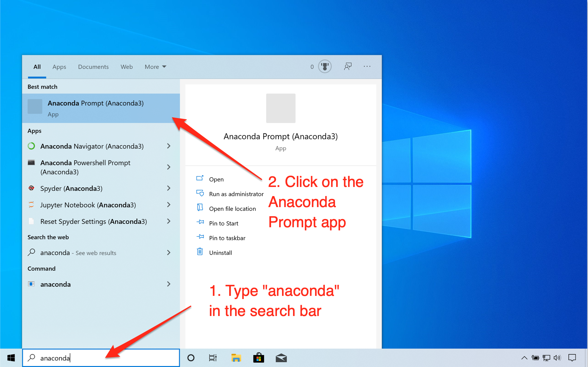Open Anaconda Prompt best match result
Image resolution: width=588 pixels, height=367 pixels.
pos(101,108)
